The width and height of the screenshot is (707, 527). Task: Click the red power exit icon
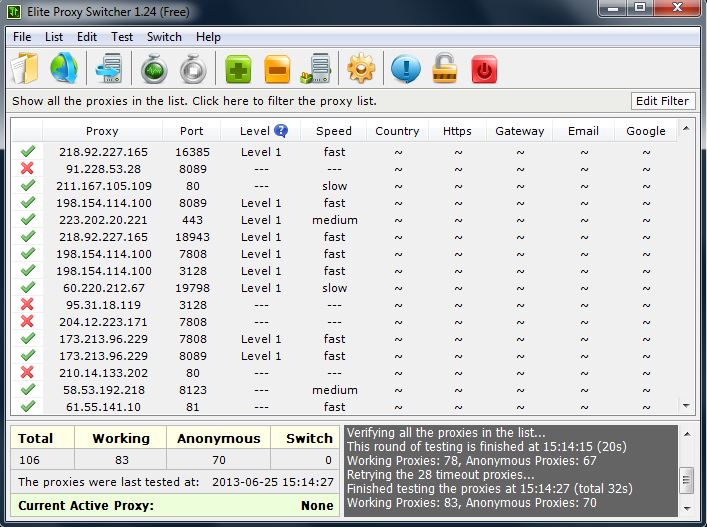(484, 69)
